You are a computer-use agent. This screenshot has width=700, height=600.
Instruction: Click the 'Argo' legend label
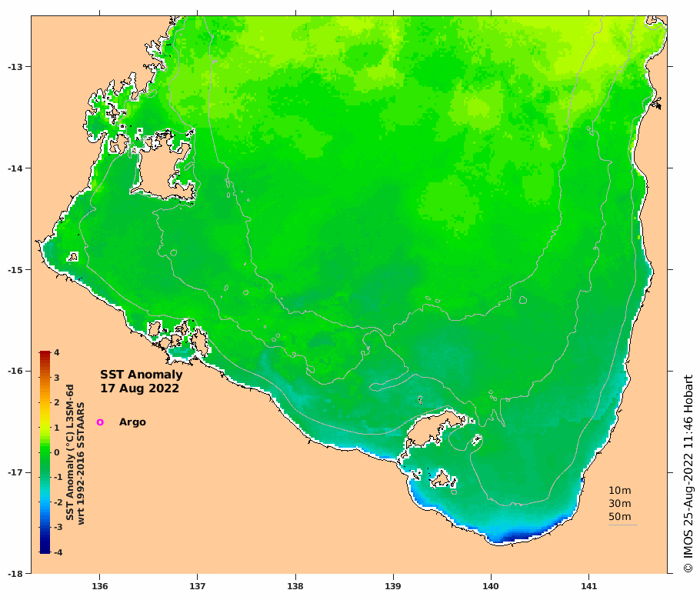(x=132, y=422)
